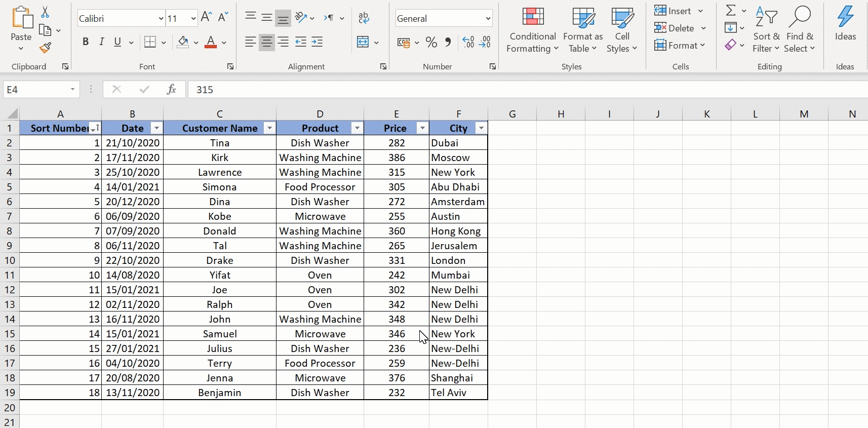The width and height of the screenshot is (868, 428).
Task: Click the Wrap Text icon
Action: pos(364,18)
